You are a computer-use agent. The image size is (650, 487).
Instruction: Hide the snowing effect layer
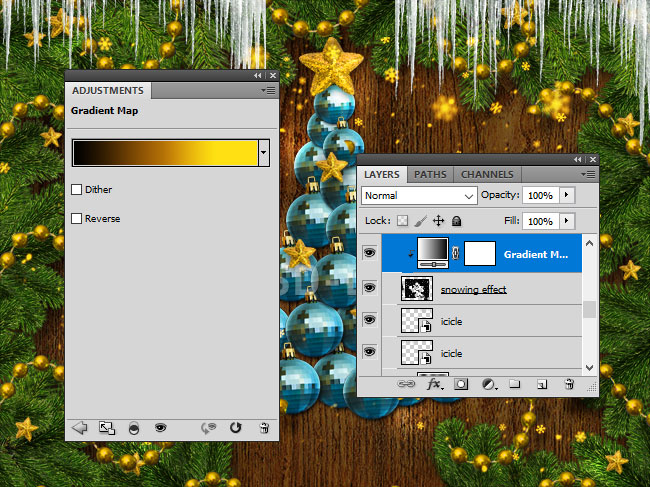[370, 288]
